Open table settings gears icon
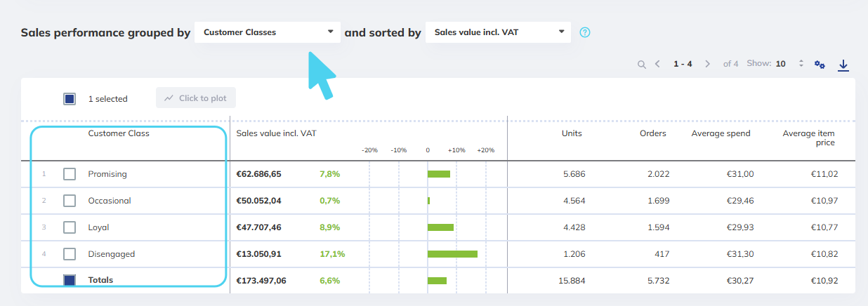Viewport: 868px width, 306px height. click(x=820, y=64)
